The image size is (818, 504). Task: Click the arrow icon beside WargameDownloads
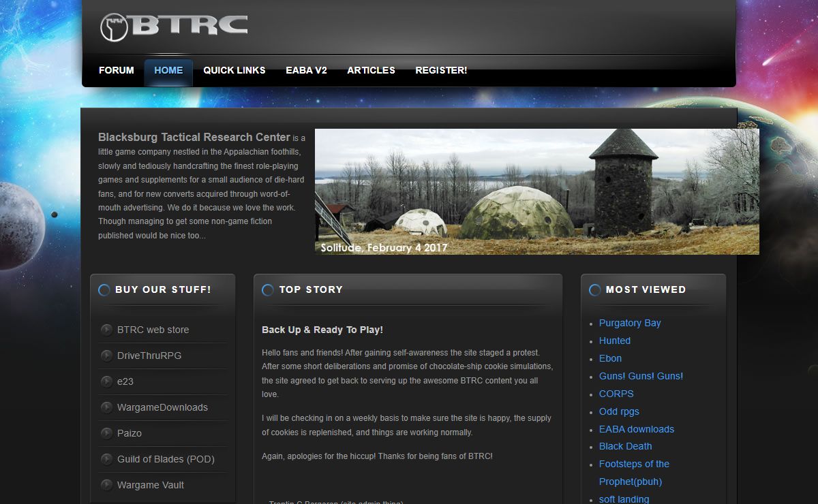[106, 407]
